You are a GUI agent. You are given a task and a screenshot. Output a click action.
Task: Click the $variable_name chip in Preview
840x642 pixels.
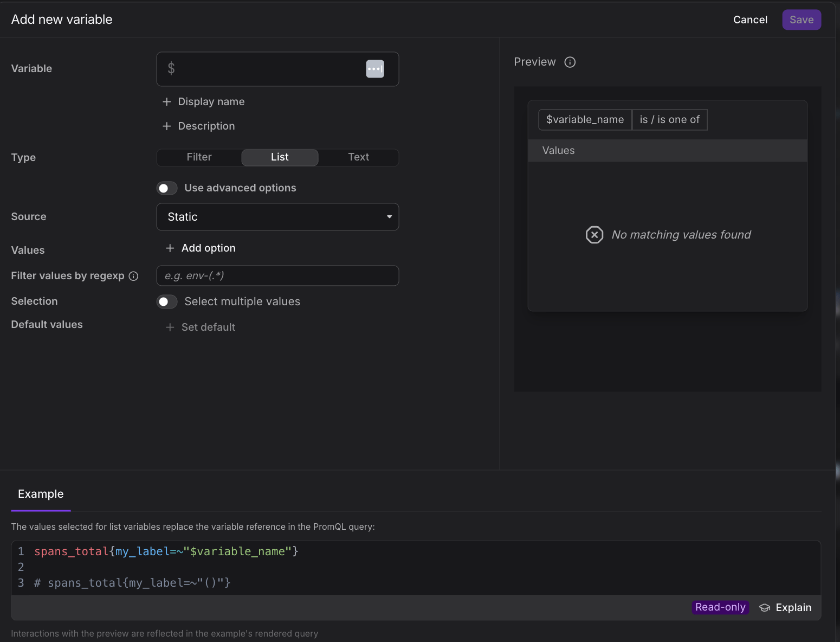point(585,120)
